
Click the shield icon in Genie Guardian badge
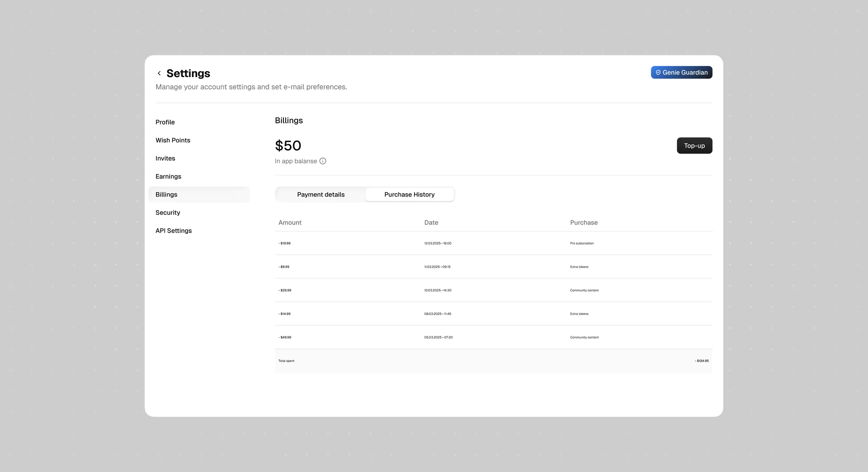(658, 72)
